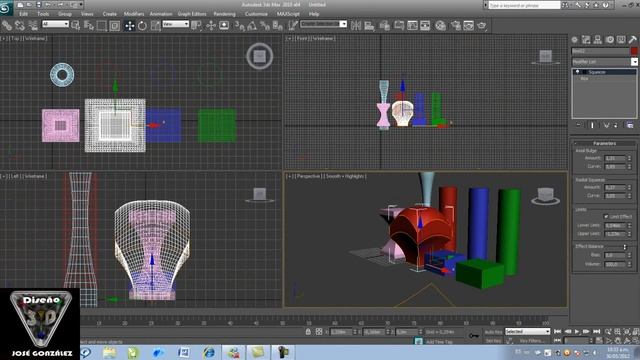Click the Radial Squeeze Amount field
The width and height of the screenshot is (640, 360).
click(615, 187)
